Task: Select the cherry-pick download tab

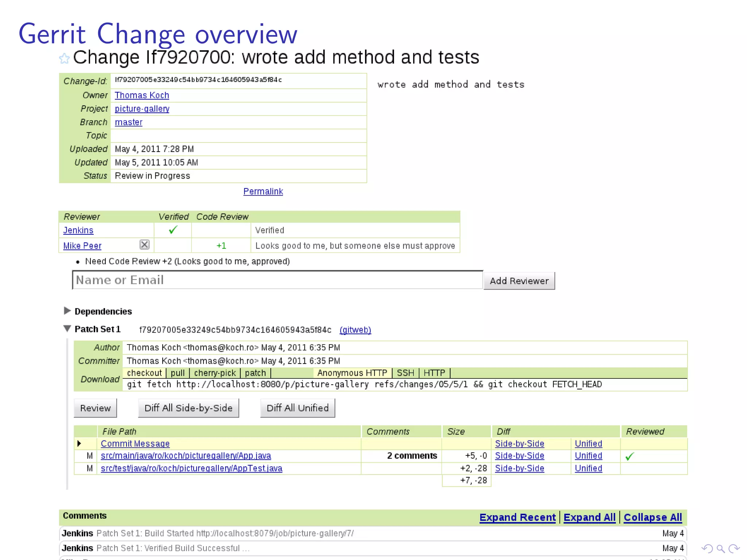Action: tap(215, 373)
